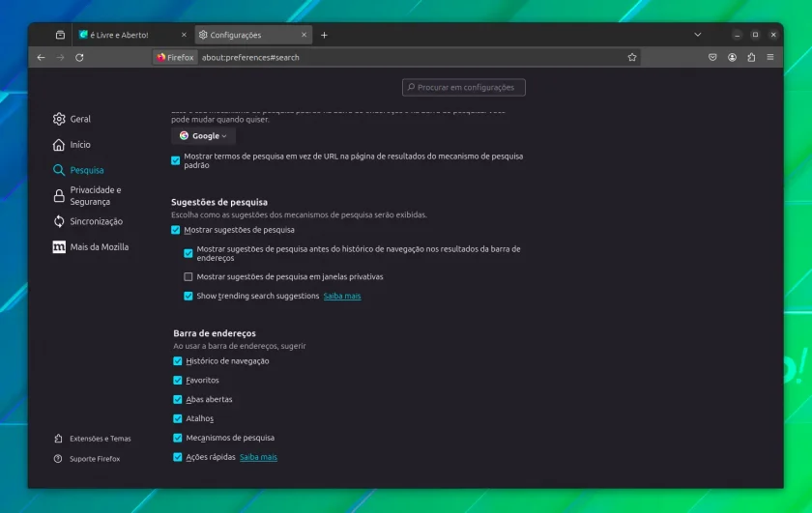The width and height of the screenshot is (812, 513).
Task: Click the forward navigation arrow
Action: pyautogui.click(x=60, y=57)
